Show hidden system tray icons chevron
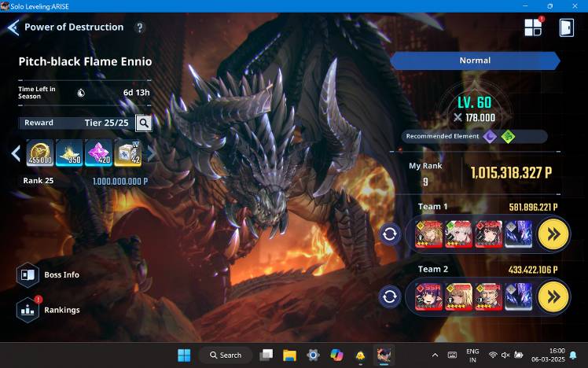The image size is (588, 368). (435, 355)
